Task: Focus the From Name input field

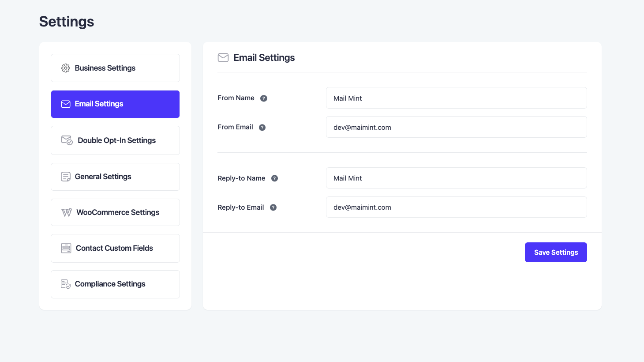Action: [457, 98]
